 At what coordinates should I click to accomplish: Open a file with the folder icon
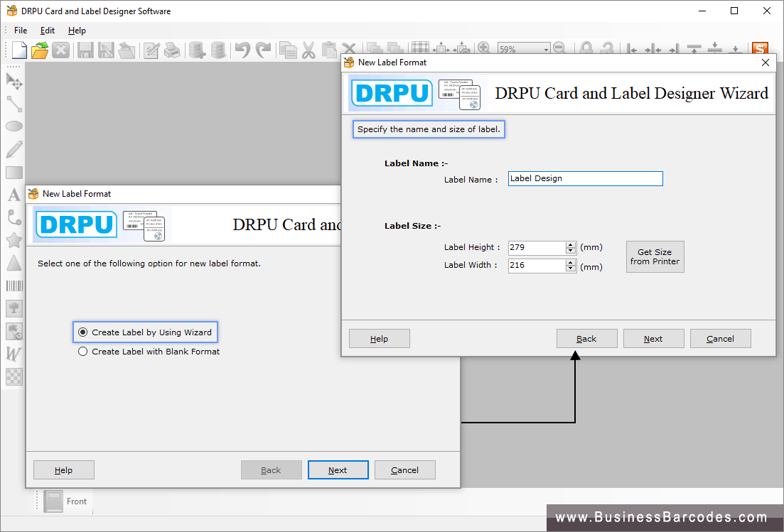(x=40, y=50)
